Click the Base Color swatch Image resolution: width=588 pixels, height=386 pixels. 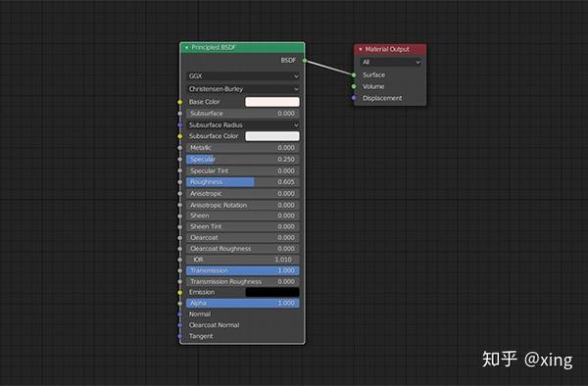tap(272, 102)
